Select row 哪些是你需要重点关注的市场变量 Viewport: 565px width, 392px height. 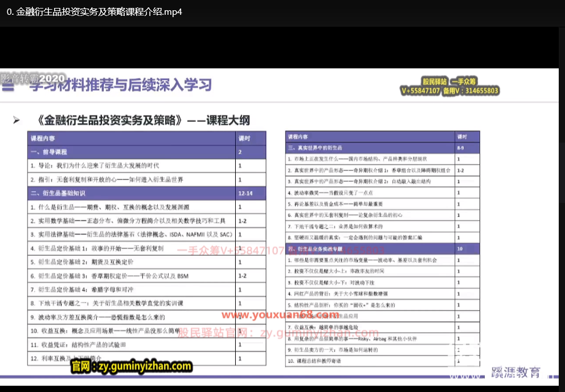(383, 260)
